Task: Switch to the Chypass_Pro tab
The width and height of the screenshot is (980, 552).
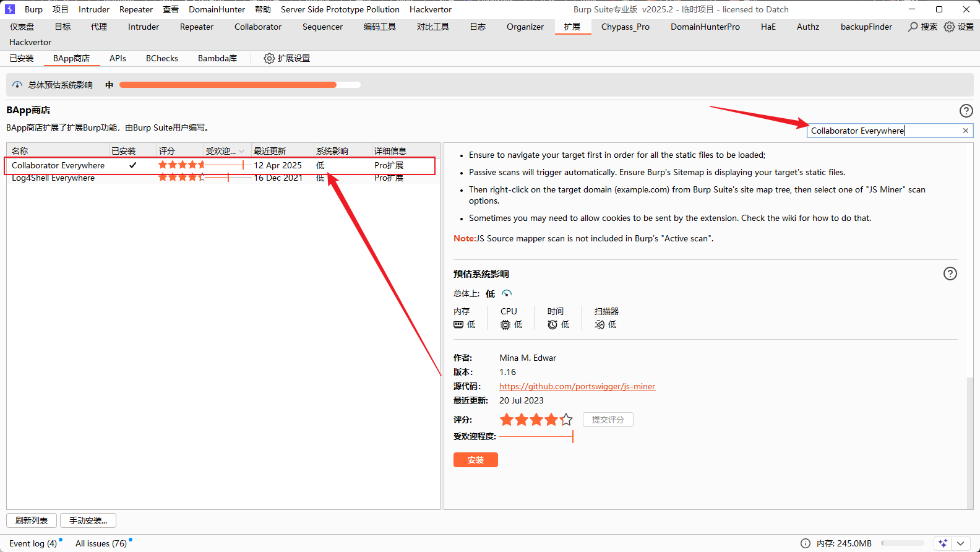Action: 625,27
